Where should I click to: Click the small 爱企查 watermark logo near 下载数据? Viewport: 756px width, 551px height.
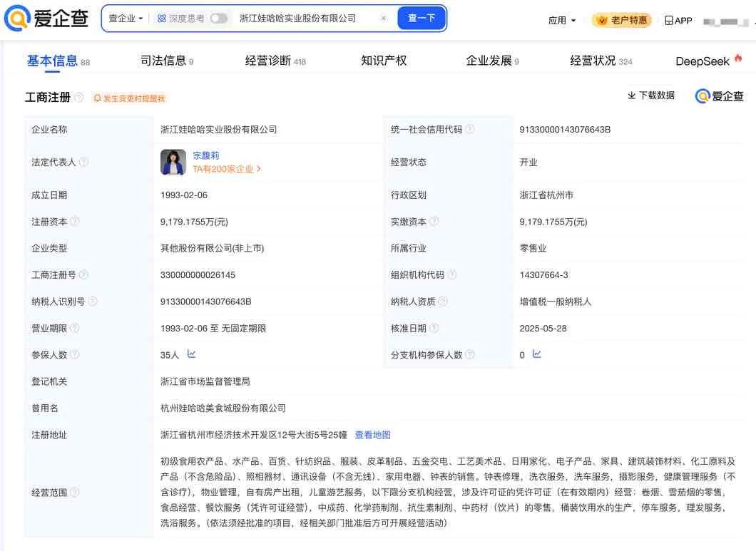[719, 95]
